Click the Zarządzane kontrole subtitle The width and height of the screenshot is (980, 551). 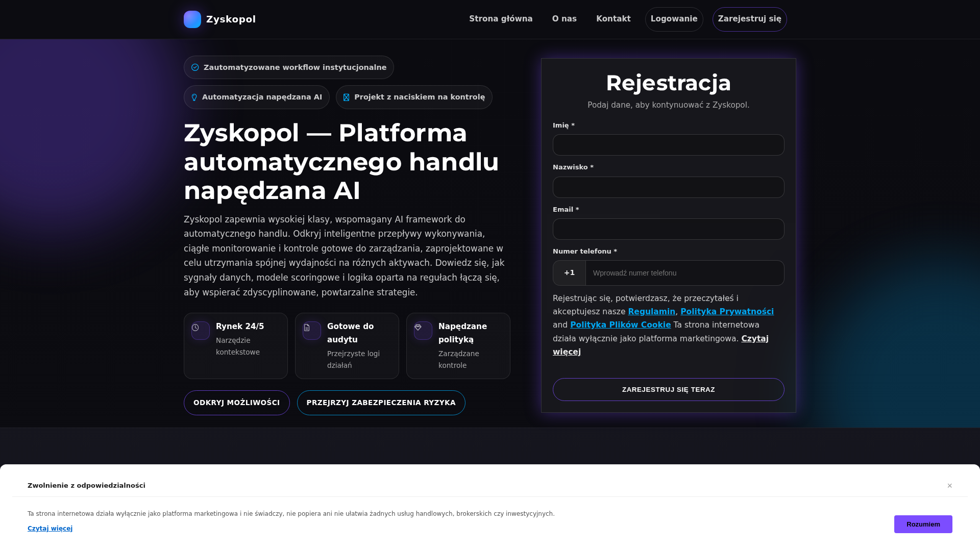point(459,360)
